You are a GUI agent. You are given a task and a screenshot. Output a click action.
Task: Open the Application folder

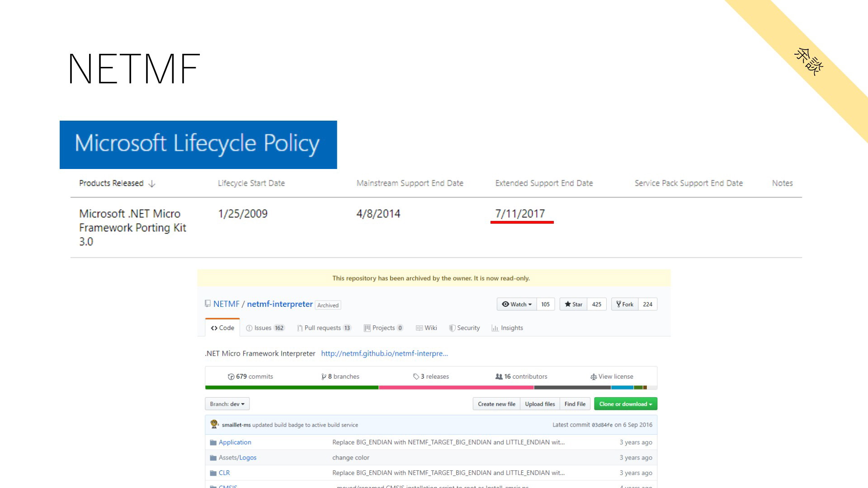(235, 442)
